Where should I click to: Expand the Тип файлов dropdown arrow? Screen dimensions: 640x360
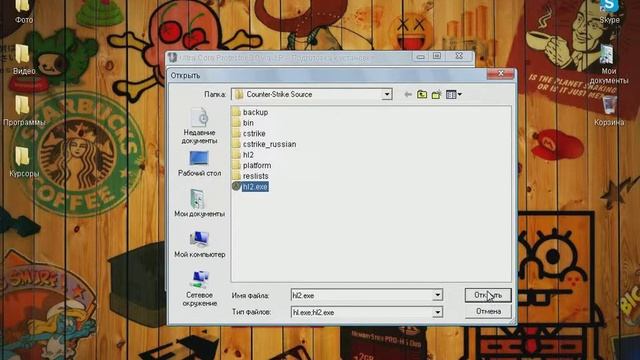[437, 312]
